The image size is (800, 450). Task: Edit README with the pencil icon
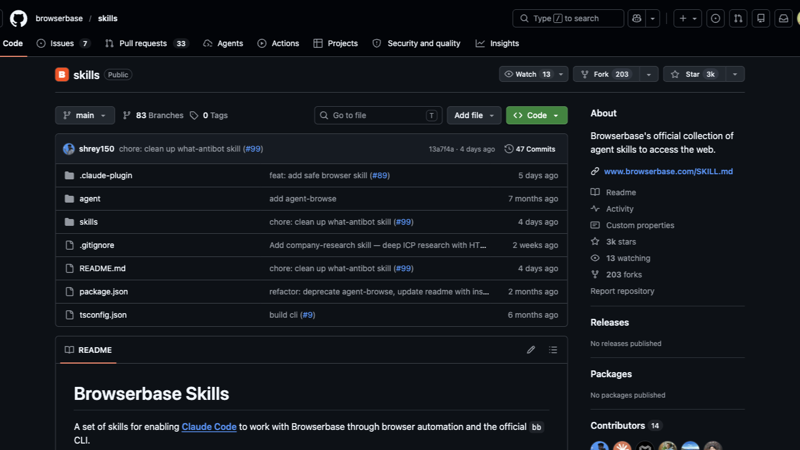[x=531, y=350]
